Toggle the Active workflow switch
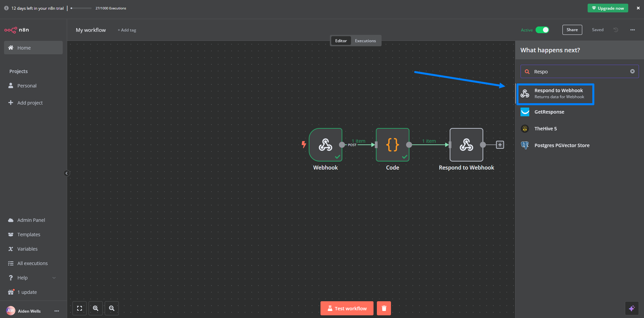 point(542,30)
